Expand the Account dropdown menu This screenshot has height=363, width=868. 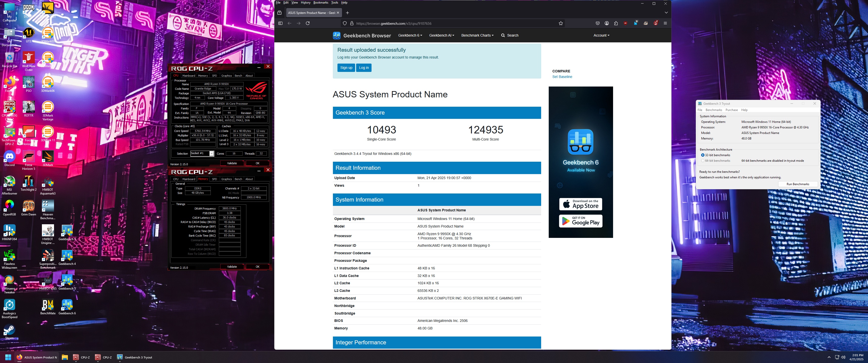coord(601,35)
